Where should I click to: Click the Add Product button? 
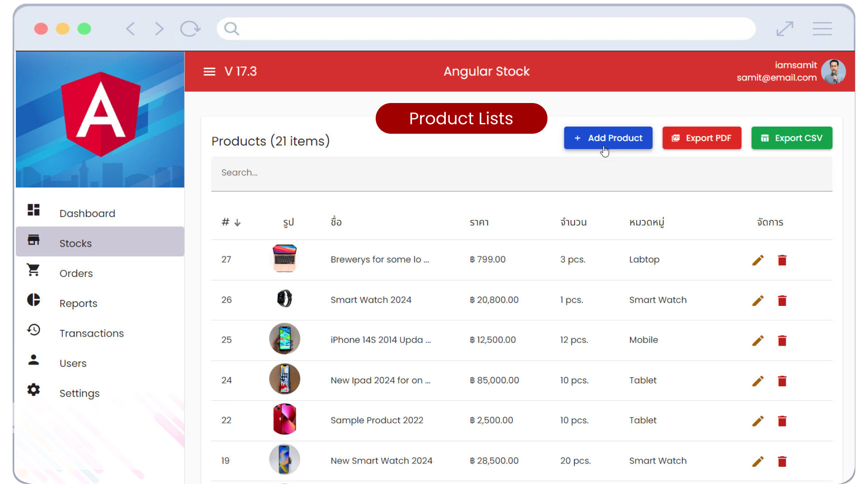[608, 138]
